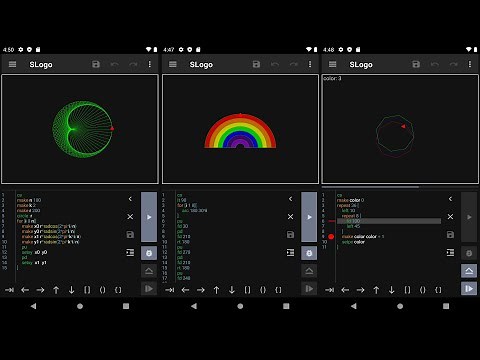Open hamburger menu on rainbow screen

173,64
